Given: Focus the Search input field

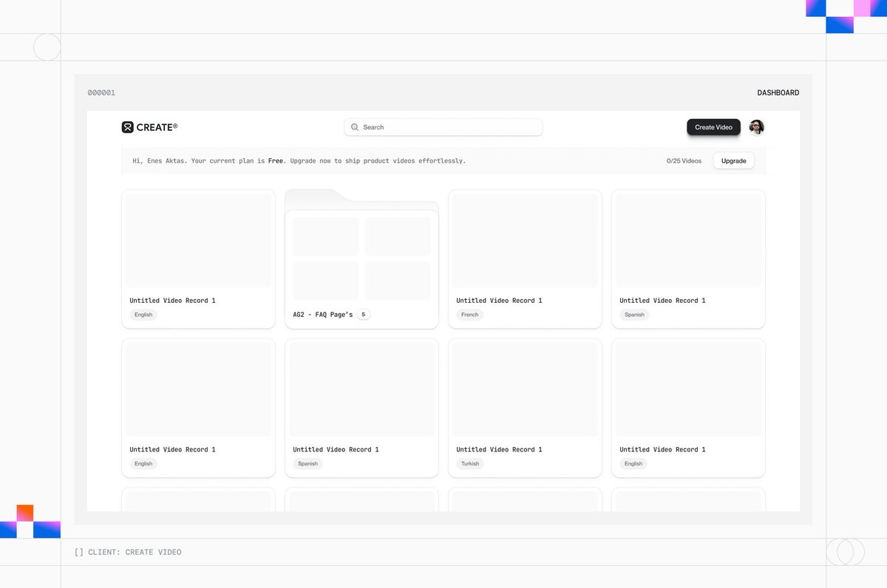Looking at the screenshot, I should click(x=443, y=127).
